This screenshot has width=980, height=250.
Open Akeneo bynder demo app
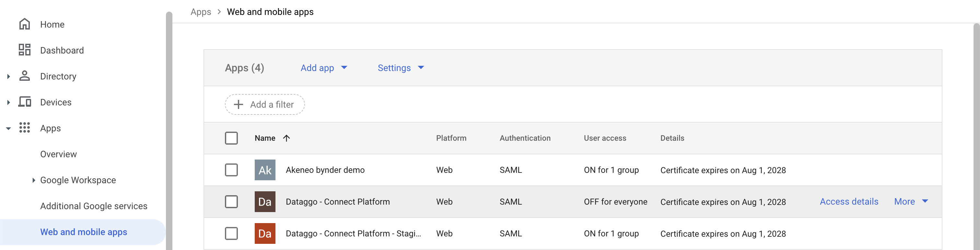325,170
